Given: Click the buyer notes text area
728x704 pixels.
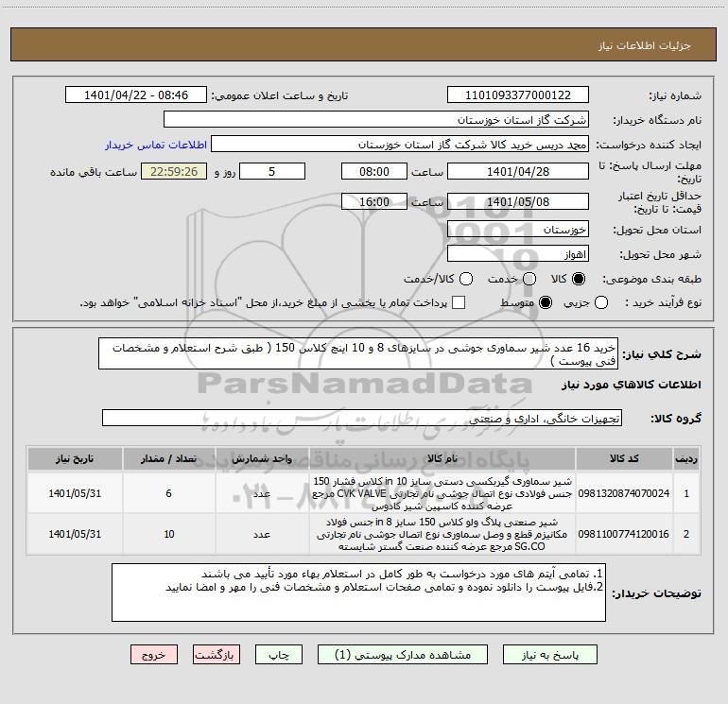Looking at the screenshot, I should [x=358, y=592].
